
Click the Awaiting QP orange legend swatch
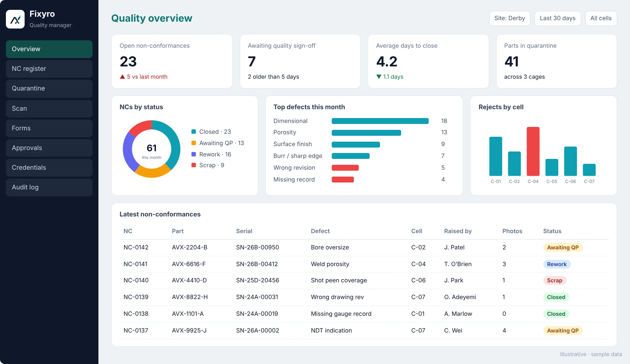193,143
